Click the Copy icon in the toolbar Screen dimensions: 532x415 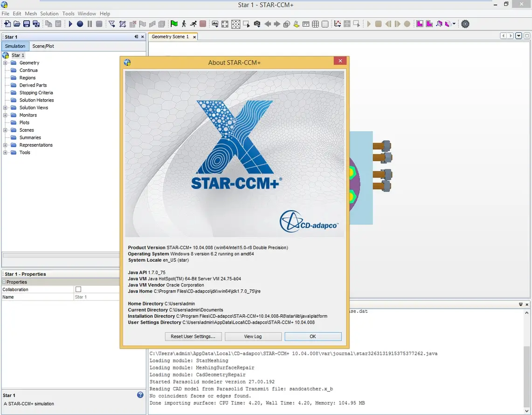tap(48, 24)
